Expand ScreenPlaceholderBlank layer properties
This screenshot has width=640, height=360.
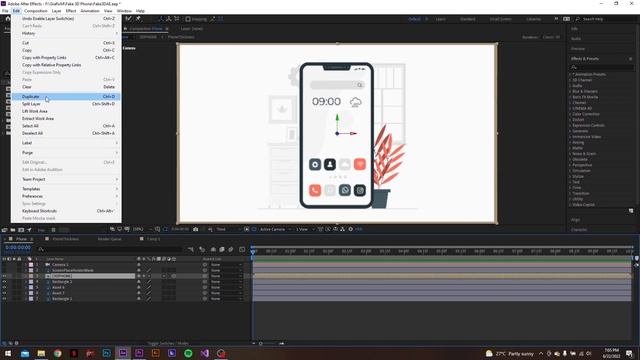tap(26, 270)
